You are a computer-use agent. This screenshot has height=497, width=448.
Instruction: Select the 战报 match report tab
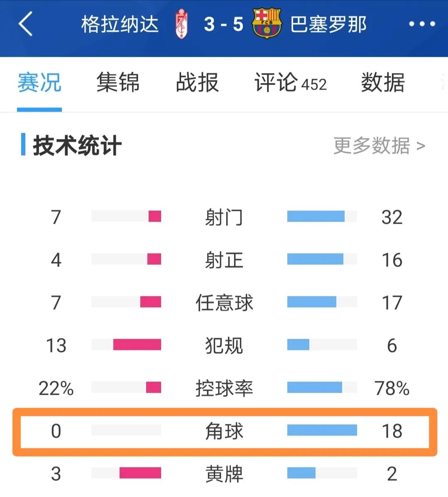pos(198,83)
